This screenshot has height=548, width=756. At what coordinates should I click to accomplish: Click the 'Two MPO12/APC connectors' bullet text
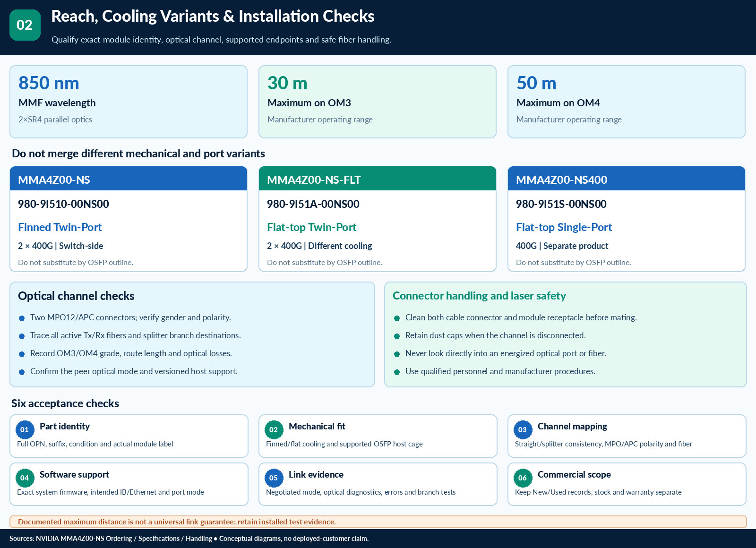pos(130,317)
